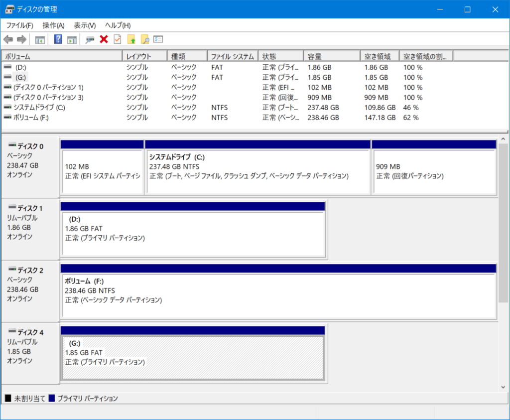
Task: Click the folder with magnifying glass icon
Action: click(145, 39)
